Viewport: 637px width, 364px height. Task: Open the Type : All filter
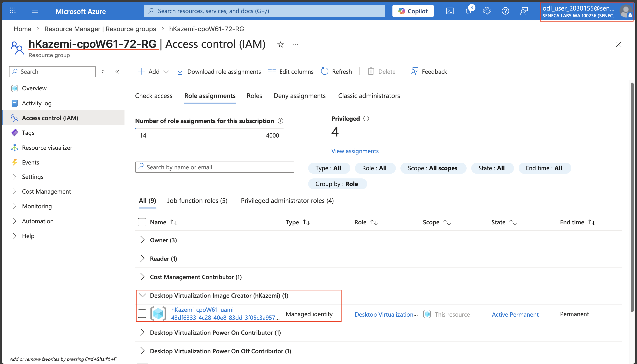(329, 168)
